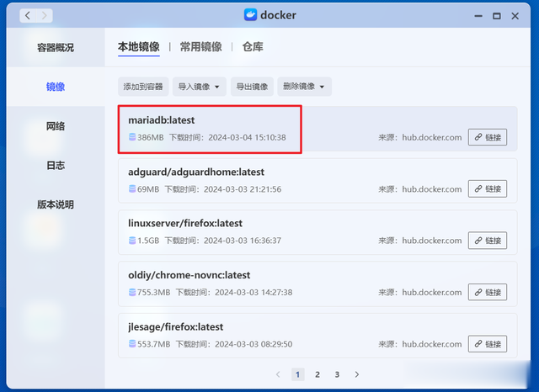Click the docker whale logo icon
This screenshot has height=392, width=539.
tap(250, 15)
